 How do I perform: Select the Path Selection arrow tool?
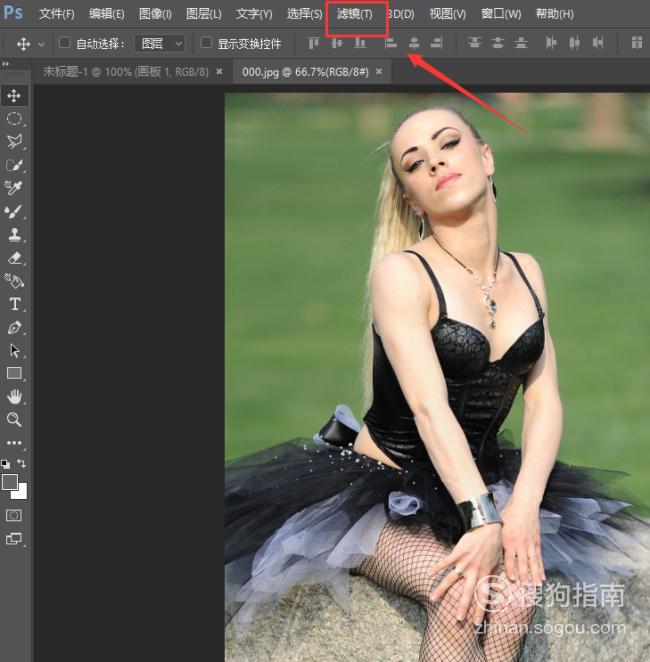pos(14,350)
